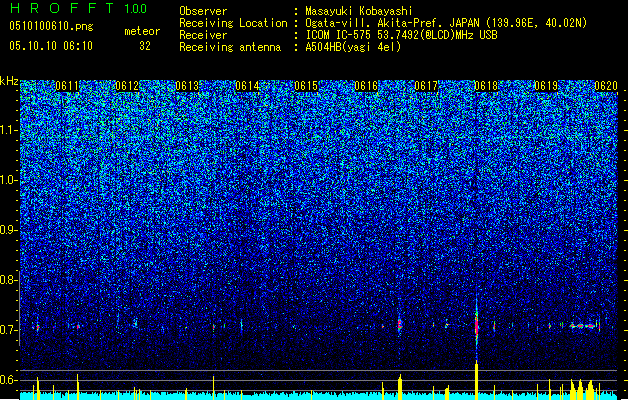Click the 1.0 kHz axis label
The image size is (629, 400).
coord(9,180)
